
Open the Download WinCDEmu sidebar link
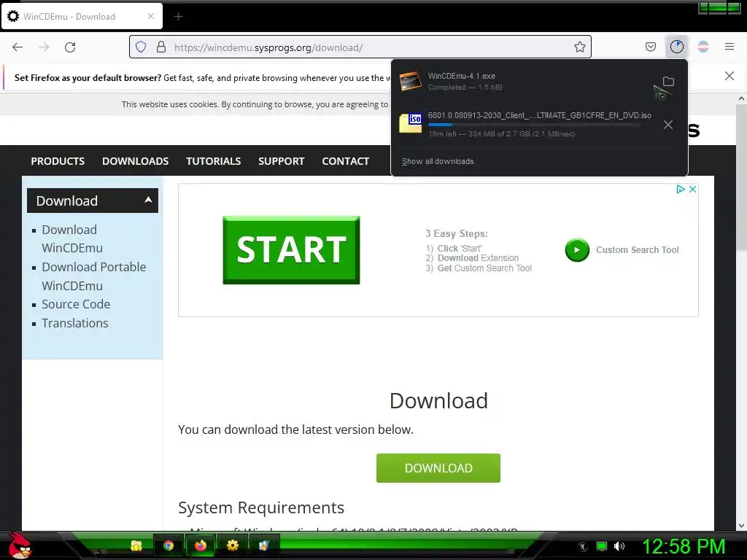point(72,238)
